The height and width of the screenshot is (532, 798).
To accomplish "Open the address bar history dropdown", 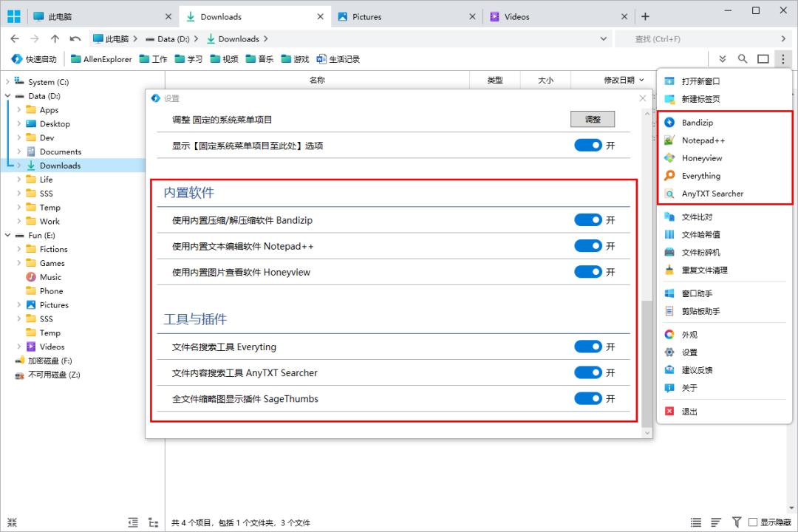I will coord(604,38).
